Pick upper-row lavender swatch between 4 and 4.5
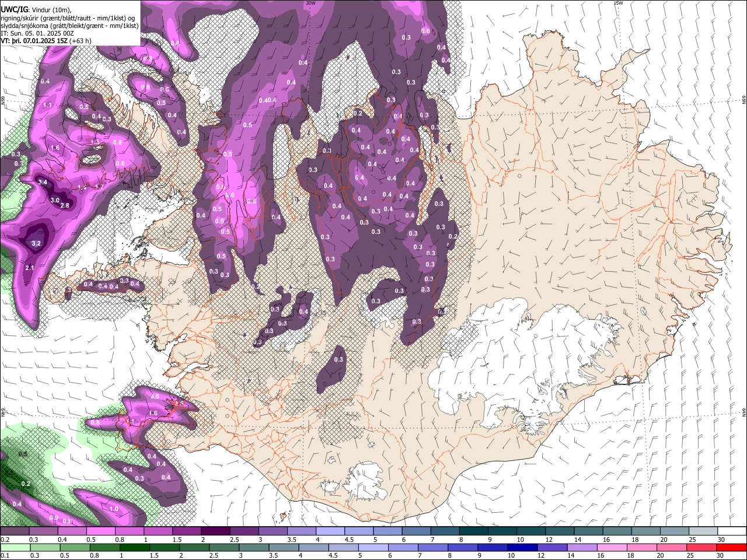 click(330, 531)
